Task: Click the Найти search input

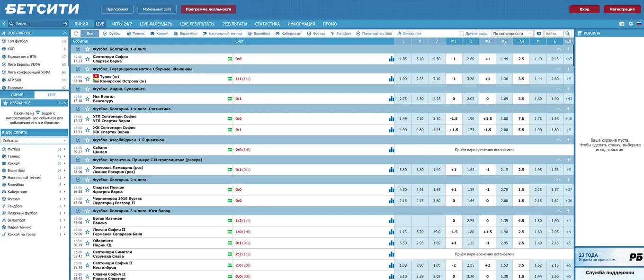Action: (554, 34)
